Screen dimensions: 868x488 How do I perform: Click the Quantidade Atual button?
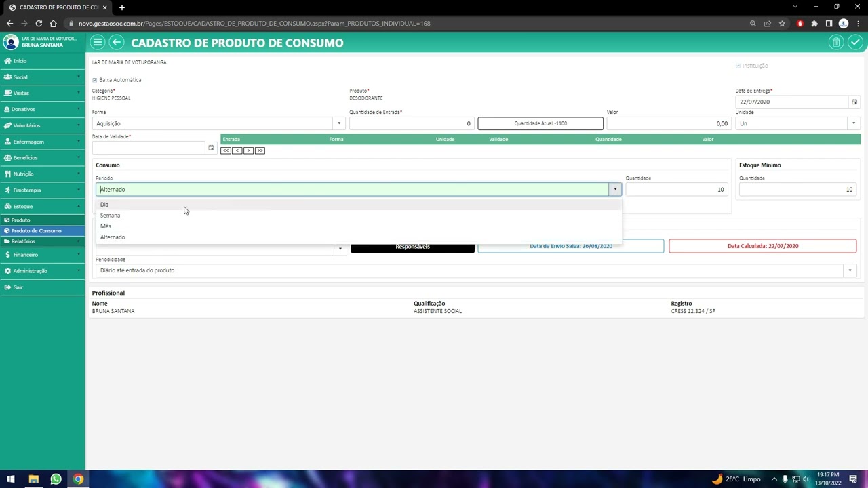pyautogui.click(x=540, y=123)
